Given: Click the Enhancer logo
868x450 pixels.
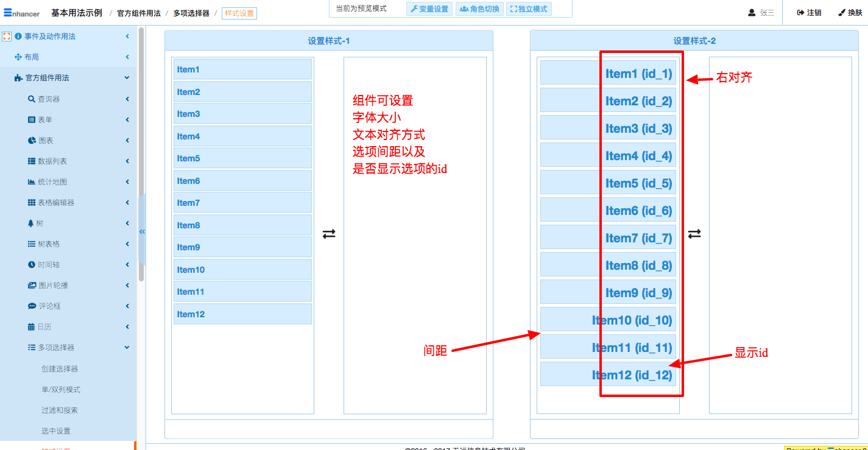Looking at the screenshot, I should click(21, 13).
